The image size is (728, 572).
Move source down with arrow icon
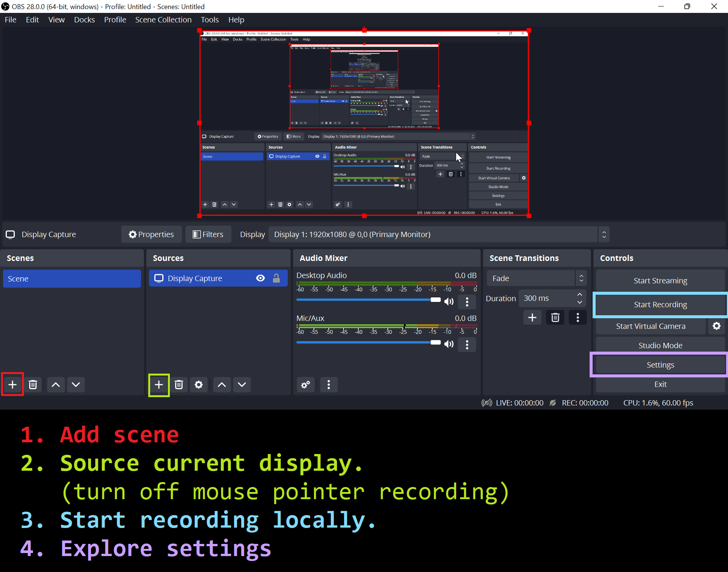[242, 385]
